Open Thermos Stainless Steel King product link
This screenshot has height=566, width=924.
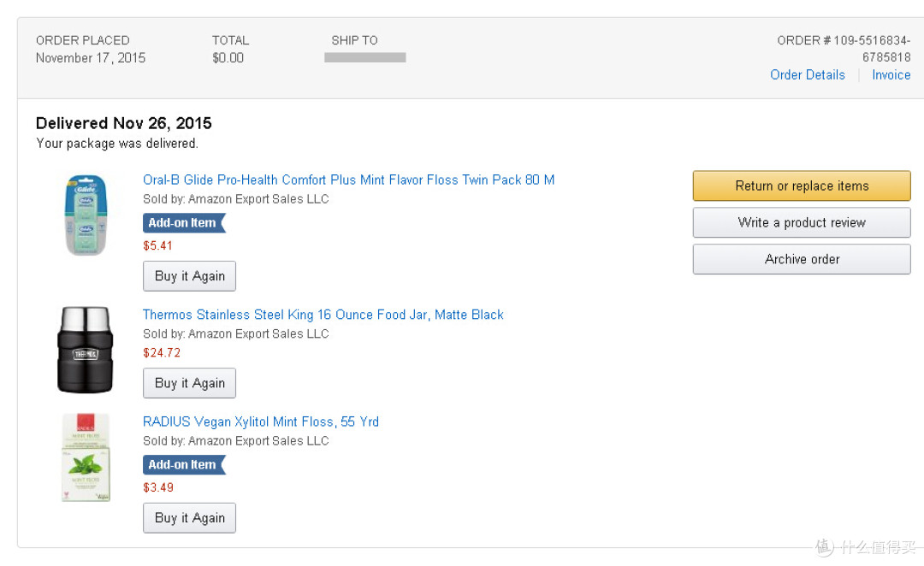(323, 315)
